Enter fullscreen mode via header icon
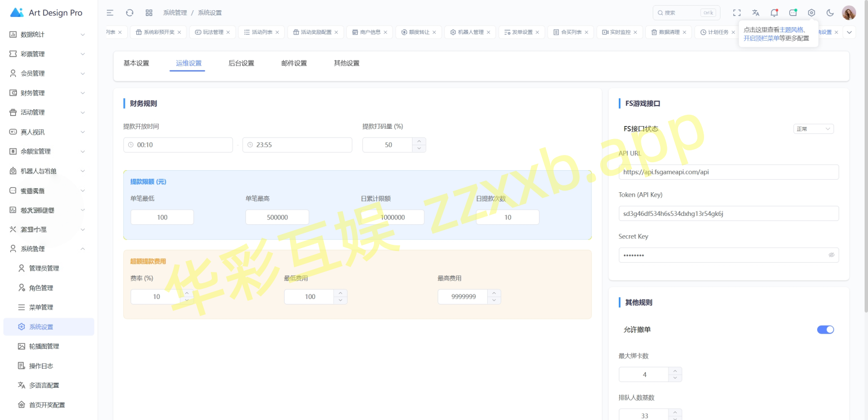This screenshot has width=868, height=420. point(737,12)
